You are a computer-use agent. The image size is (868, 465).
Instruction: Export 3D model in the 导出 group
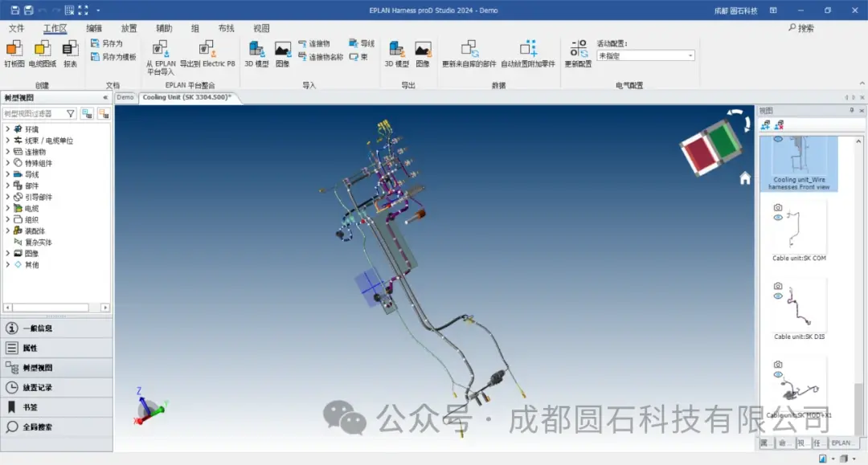(x=397, y=54)
